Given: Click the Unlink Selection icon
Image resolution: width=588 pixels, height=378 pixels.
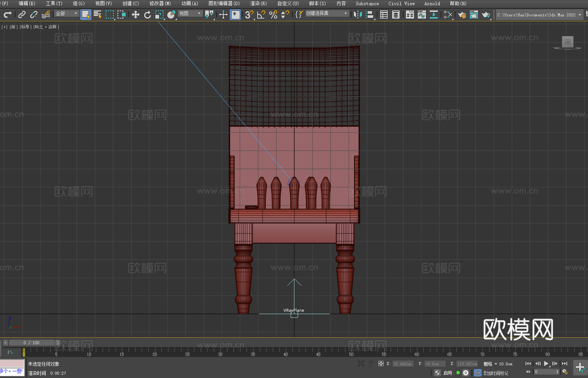Looking at the screenshot, I should (34, 14).
